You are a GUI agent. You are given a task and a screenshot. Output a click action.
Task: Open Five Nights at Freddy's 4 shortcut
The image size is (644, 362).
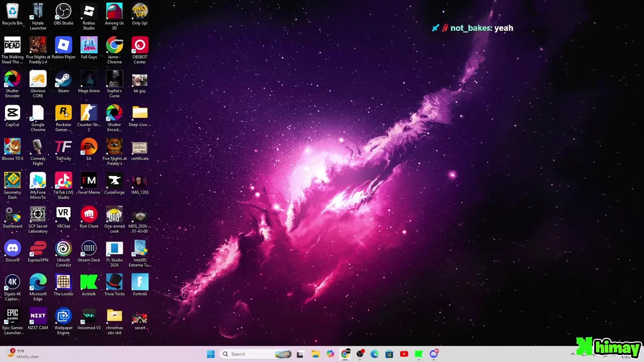pyautogui.click(x=38, y=50)
